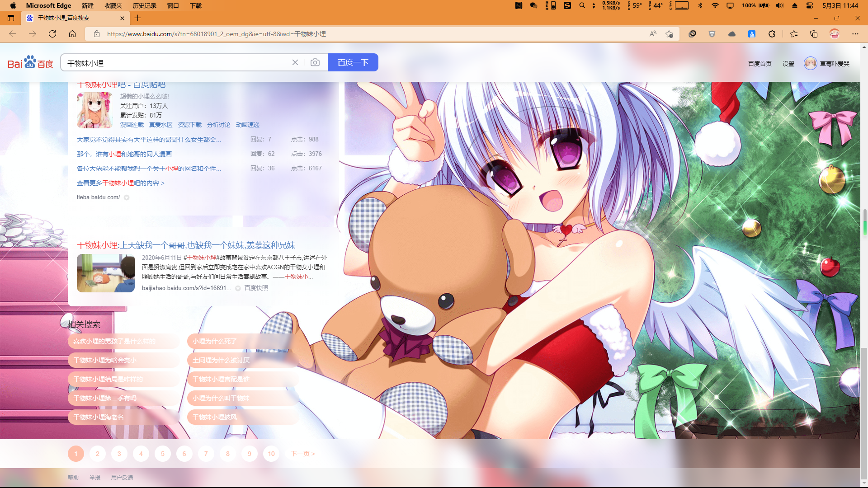
Task: Open the 干物妹小埋吧 tieba thumbnail
Action: [94, 110]
